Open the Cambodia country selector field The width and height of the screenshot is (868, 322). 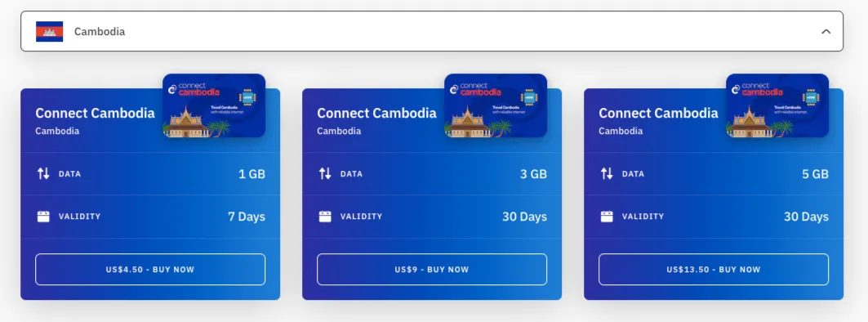point(432,31)
